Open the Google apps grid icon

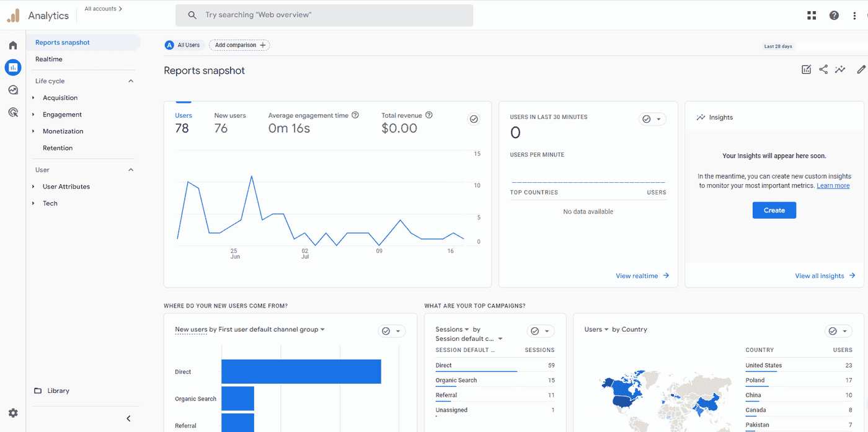click(812, 15)
